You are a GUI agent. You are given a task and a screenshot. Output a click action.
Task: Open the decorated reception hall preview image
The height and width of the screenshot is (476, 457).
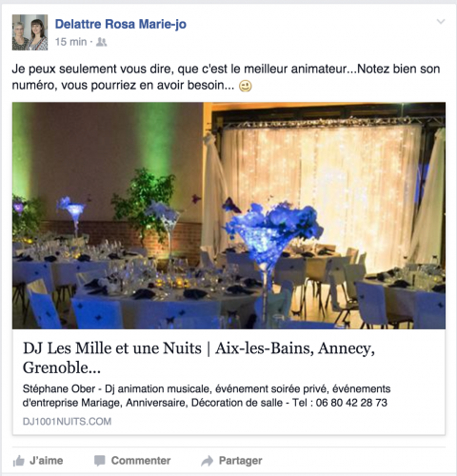(228, 215)
